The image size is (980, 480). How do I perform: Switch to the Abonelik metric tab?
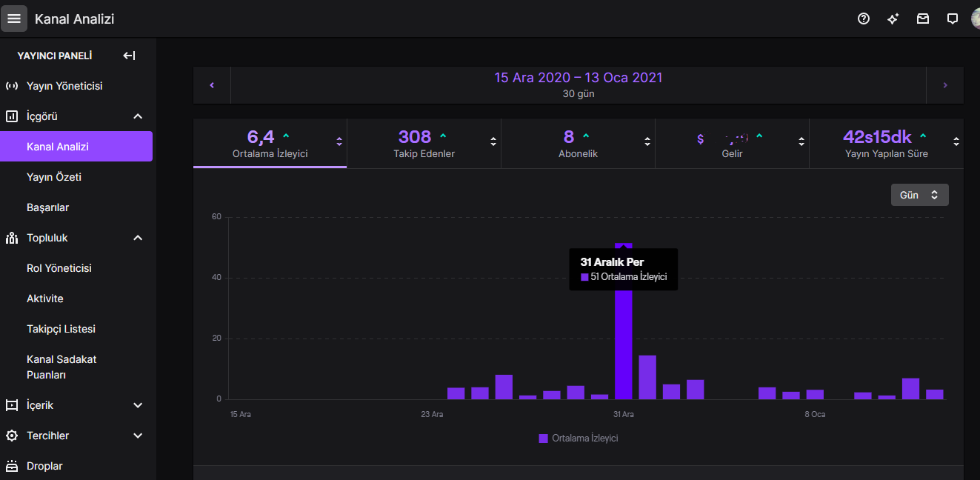(x=578, y=144)
